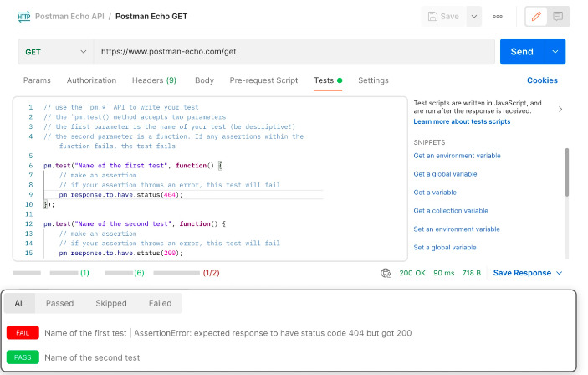Select the pencil edit mode icon

click(536, 17)
